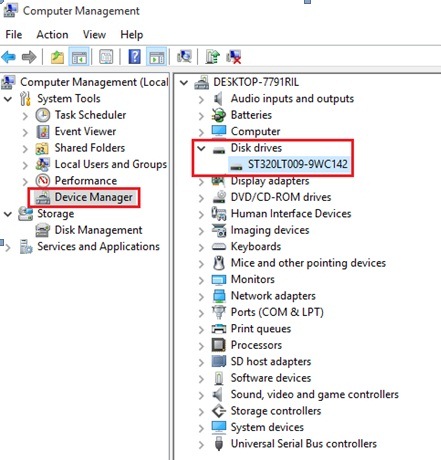This screenshot has width=441, height=460.
Task: Click the Audio inputs and outputs speaker icon
Action: coord(218,99)
